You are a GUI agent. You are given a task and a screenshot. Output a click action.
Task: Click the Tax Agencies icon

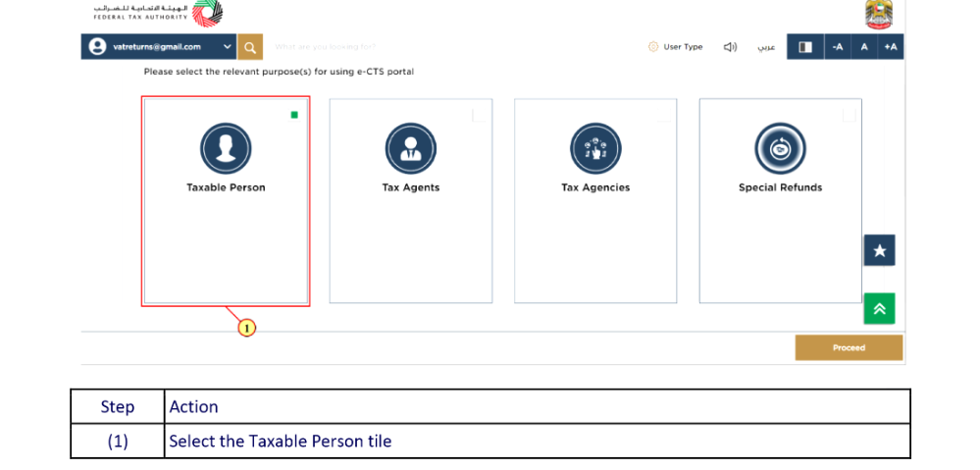(595, 148)
